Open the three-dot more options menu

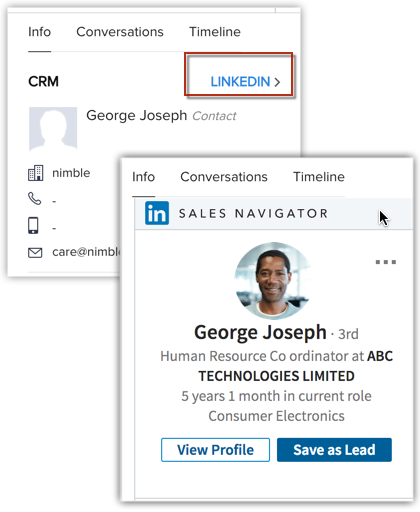(386, 262)
